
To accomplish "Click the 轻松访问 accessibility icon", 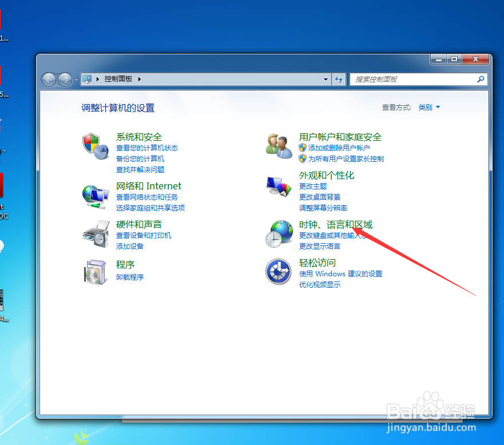I will click(x=279, y=272).
